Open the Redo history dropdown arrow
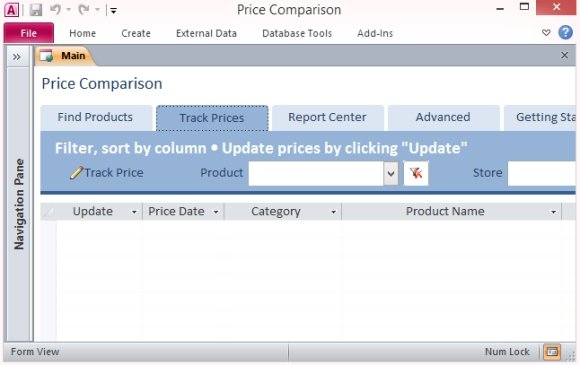This screenshot has height=365, width=580. tap(97, 10)
